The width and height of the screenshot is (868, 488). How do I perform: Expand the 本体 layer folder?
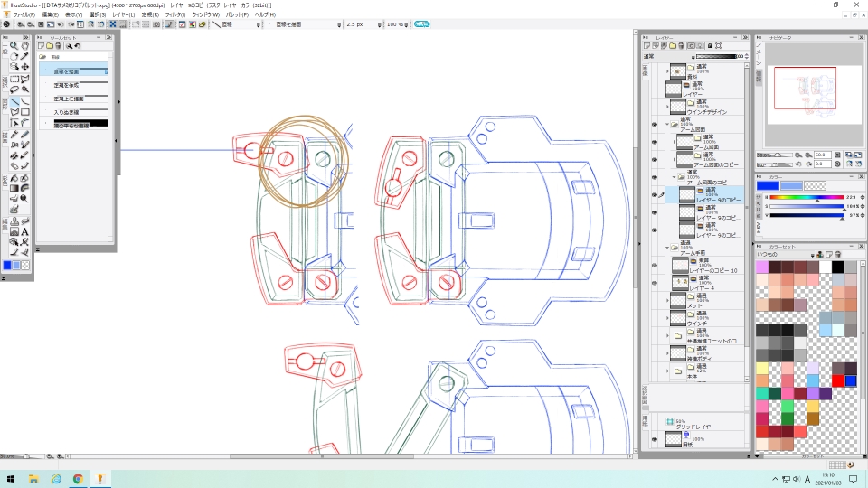point(667,371)
